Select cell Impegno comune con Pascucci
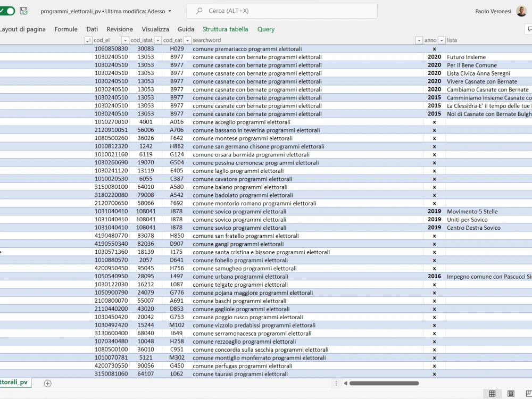Screen dimensions: 532x399 [489, 277]
